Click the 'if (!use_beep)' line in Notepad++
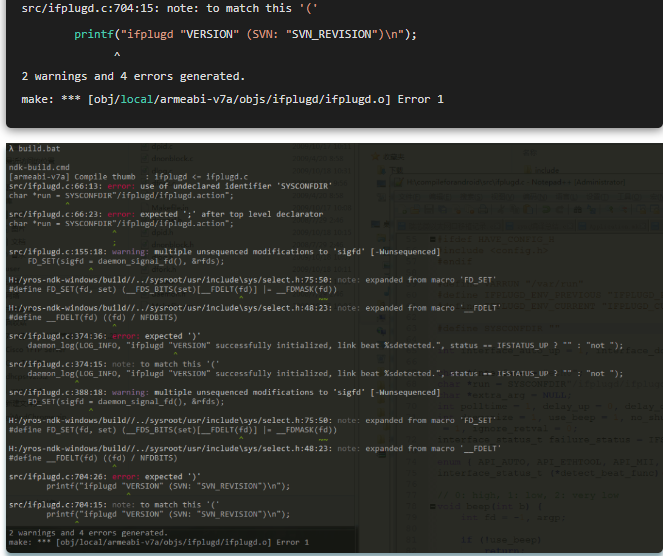Image resolution: width=663 pixels, height=556 pixels. (x=501, y=540)
